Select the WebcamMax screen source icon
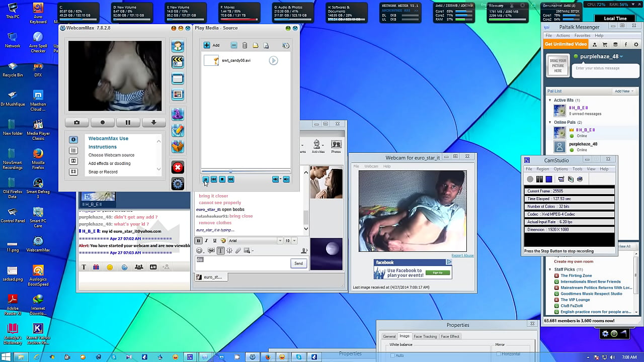 178,78
